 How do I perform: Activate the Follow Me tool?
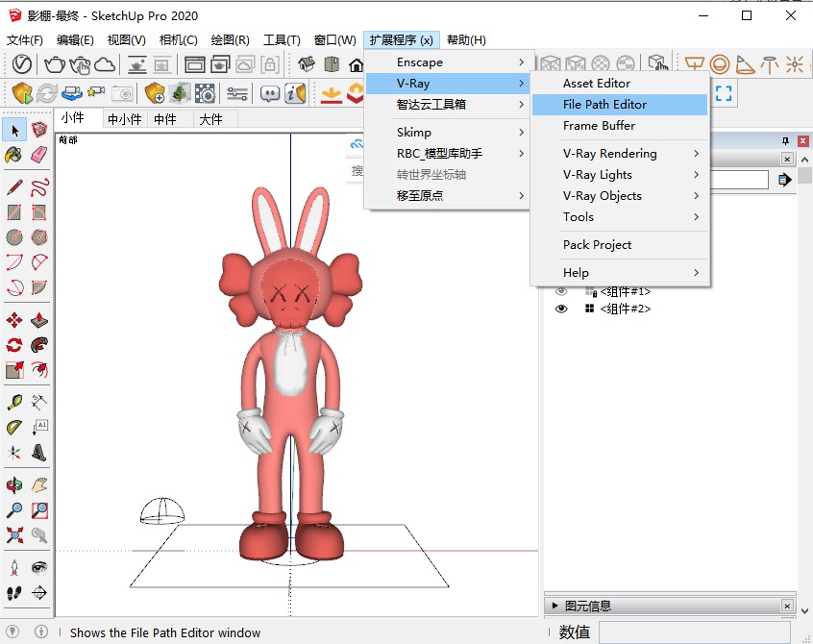39,345
